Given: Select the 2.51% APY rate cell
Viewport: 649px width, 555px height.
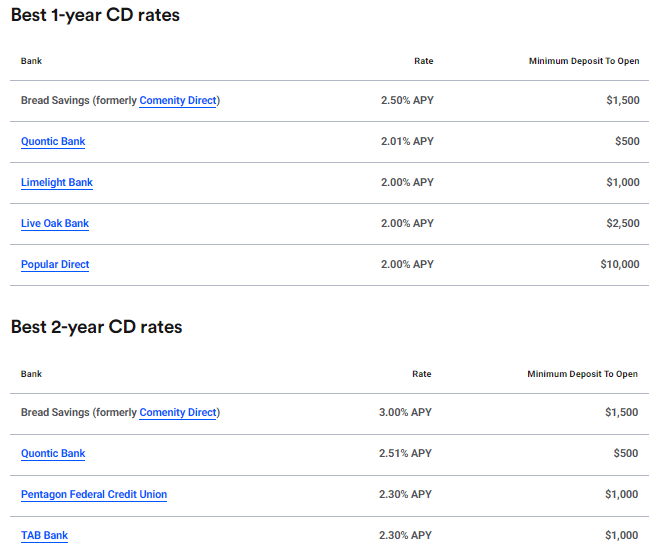Looking at the screenshot, I should (x=405, y=454).
